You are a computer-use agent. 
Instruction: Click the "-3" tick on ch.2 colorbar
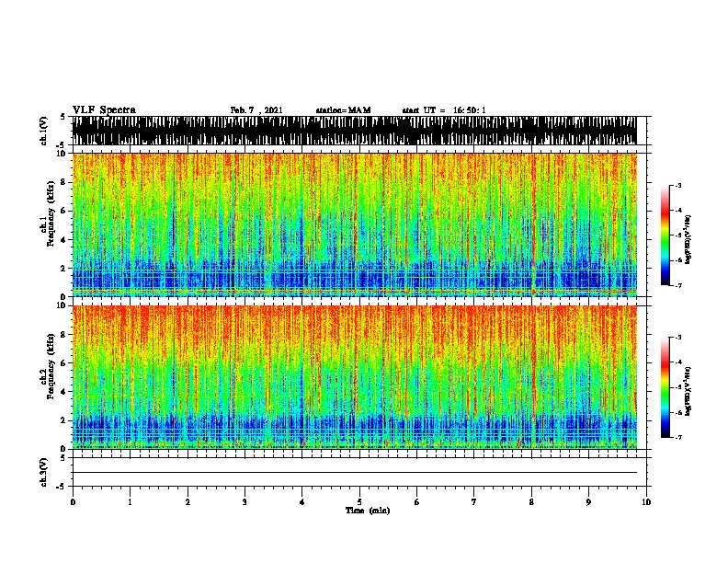click(x=678, y=338)
